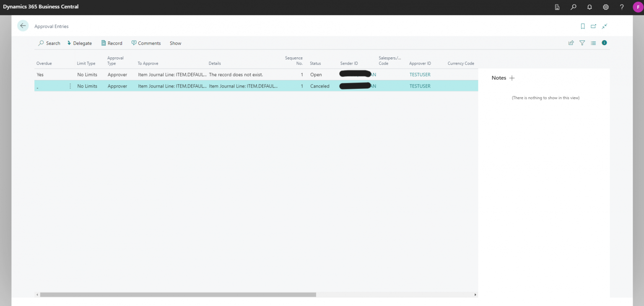Open the Tell Me search magnifier in header
The height and width of the screenshot is (306, 644).
point(573,7)
